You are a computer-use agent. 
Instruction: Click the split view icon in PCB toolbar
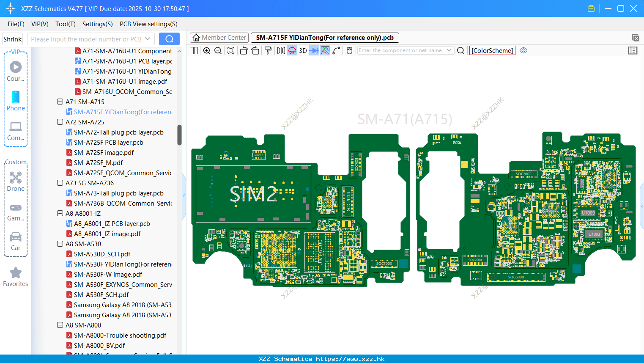click(x=194, y=50)
